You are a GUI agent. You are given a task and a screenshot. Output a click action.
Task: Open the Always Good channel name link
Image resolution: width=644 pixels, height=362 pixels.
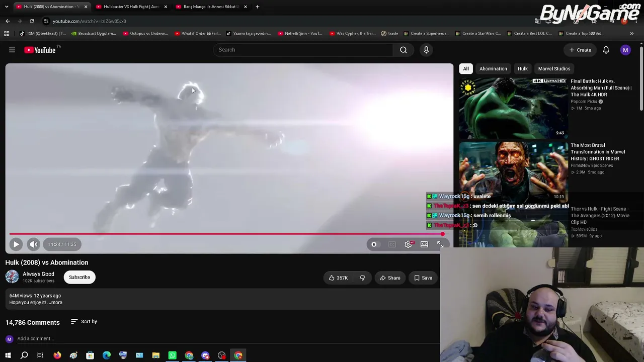(x=38, y=274)
